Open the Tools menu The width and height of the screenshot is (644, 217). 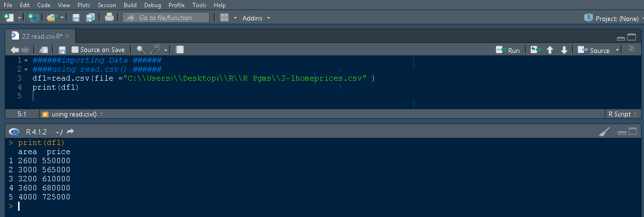click(x=200, y=5)
